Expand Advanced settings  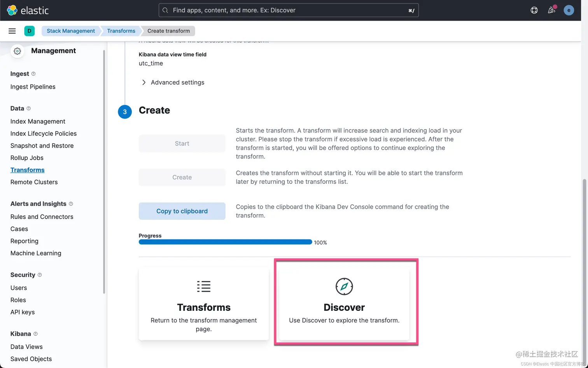pyautogui.click(x=173, y=82)
